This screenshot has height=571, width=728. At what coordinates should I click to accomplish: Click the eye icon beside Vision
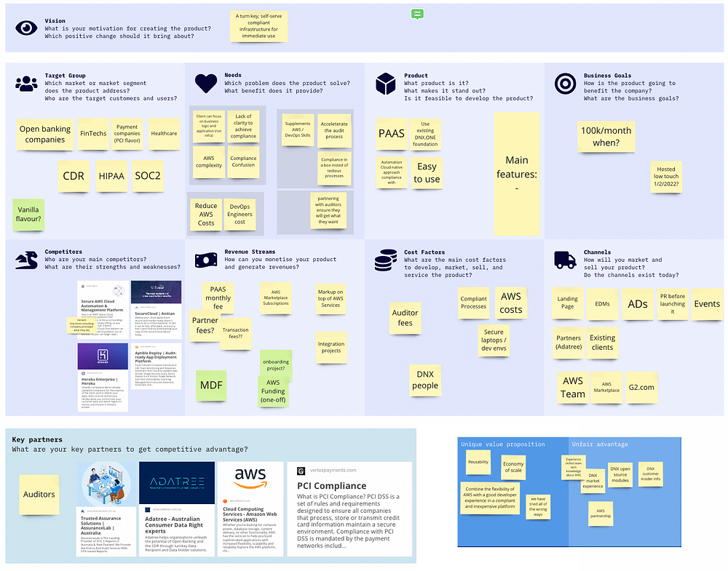27,28
